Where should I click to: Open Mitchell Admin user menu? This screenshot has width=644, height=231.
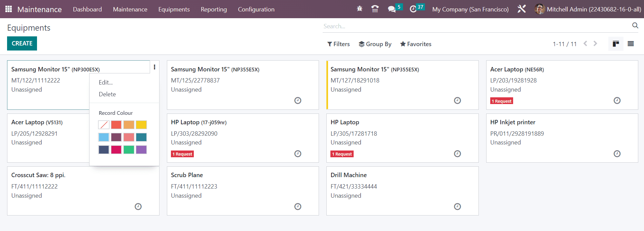pyautogui.click(x=588, y=9)
